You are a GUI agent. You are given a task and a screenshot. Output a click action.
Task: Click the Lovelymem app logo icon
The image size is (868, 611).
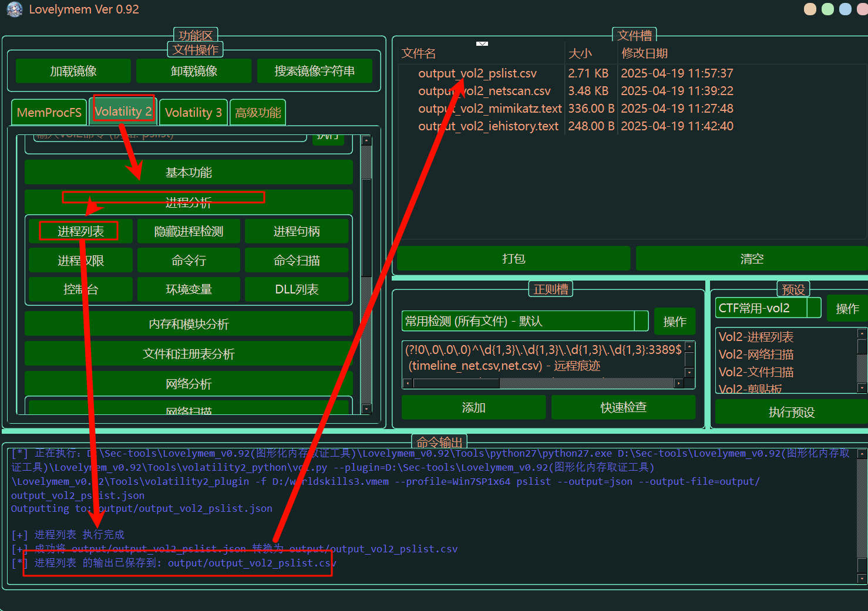click(x=14, y=9)
